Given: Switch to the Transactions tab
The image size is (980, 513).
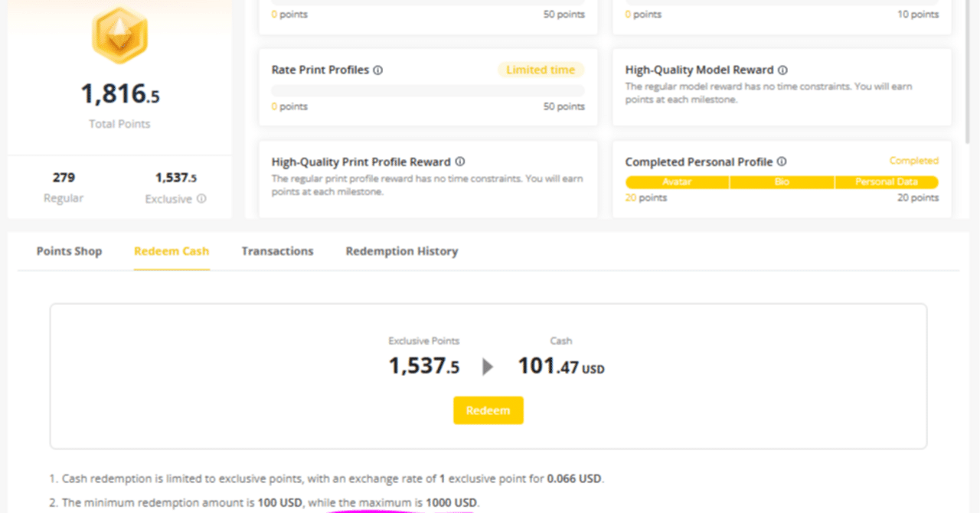Looking at the screenshot, I should 277,251.
